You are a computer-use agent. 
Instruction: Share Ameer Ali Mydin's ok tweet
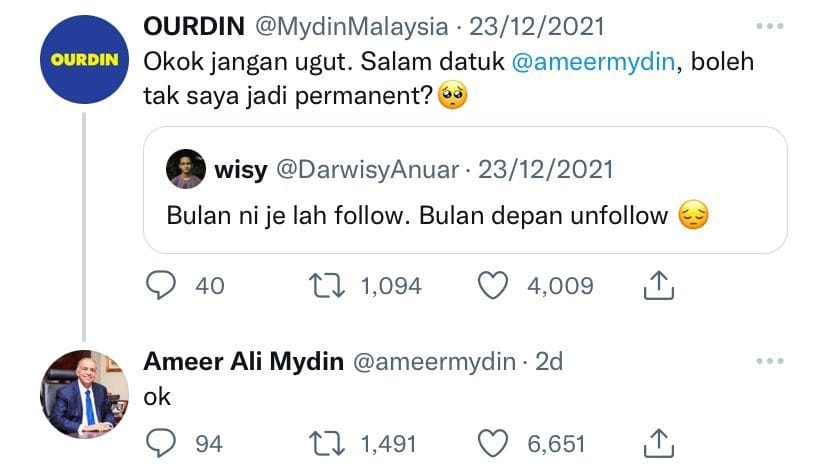pyautogui.click(x=658, y=444)
